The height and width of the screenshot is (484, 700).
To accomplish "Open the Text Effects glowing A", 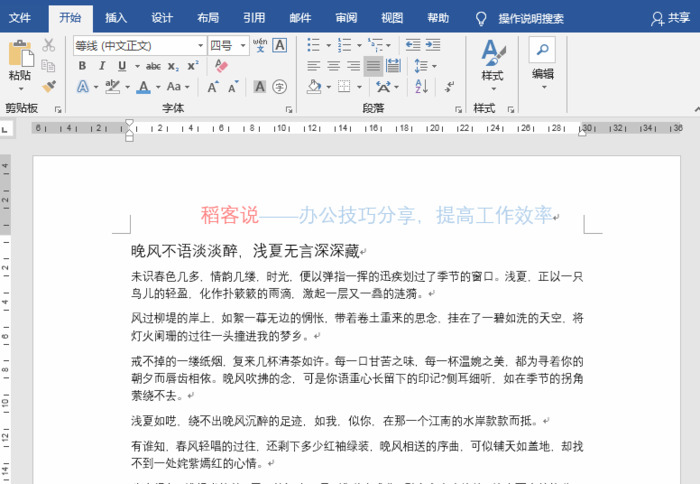I will [83, 87].
